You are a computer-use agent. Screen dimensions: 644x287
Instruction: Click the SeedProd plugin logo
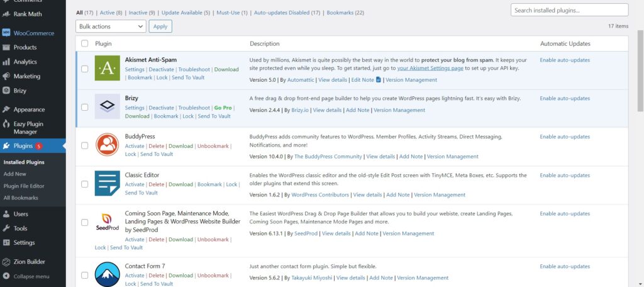point(107,222)
